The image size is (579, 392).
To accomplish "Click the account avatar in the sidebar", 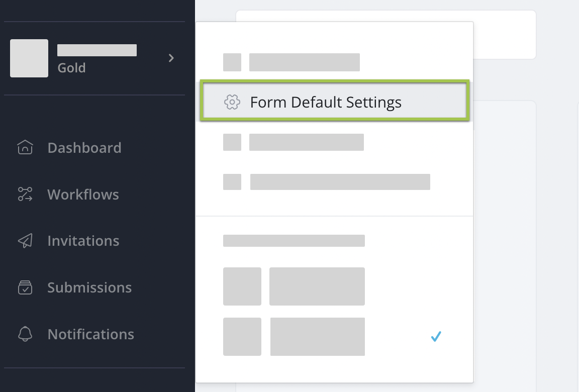I will [29, 58].
